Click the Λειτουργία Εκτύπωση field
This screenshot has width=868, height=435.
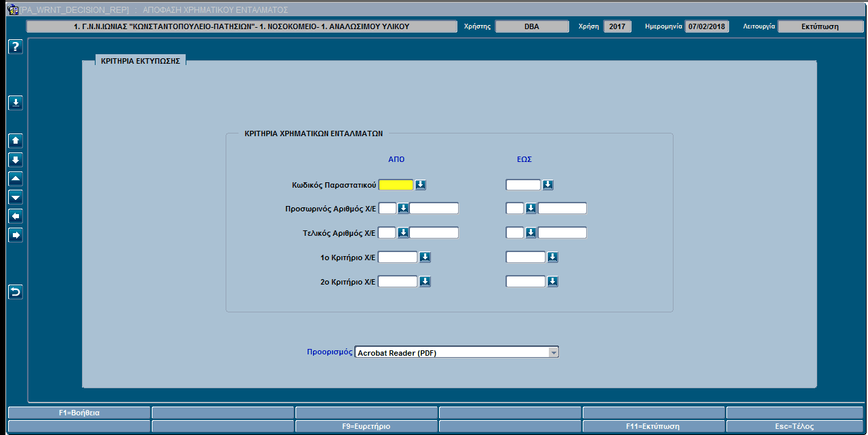click(x=819, y=26)
